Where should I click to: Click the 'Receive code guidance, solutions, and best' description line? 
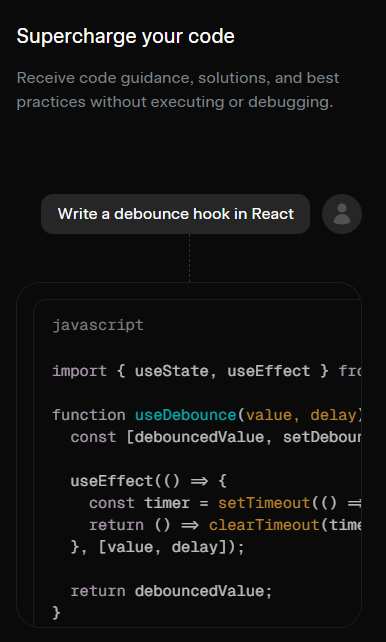coord(178,78)
